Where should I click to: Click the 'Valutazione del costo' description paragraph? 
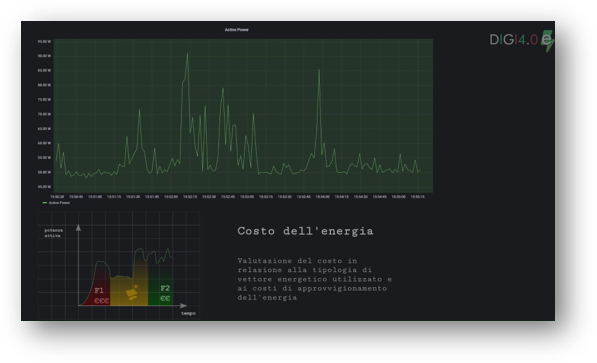pos(314,279)
